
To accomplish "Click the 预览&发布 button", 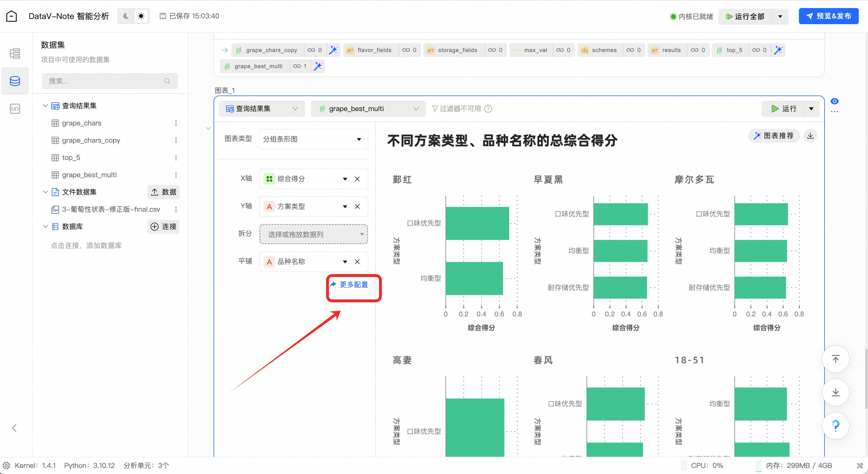I will coord(828,16).
